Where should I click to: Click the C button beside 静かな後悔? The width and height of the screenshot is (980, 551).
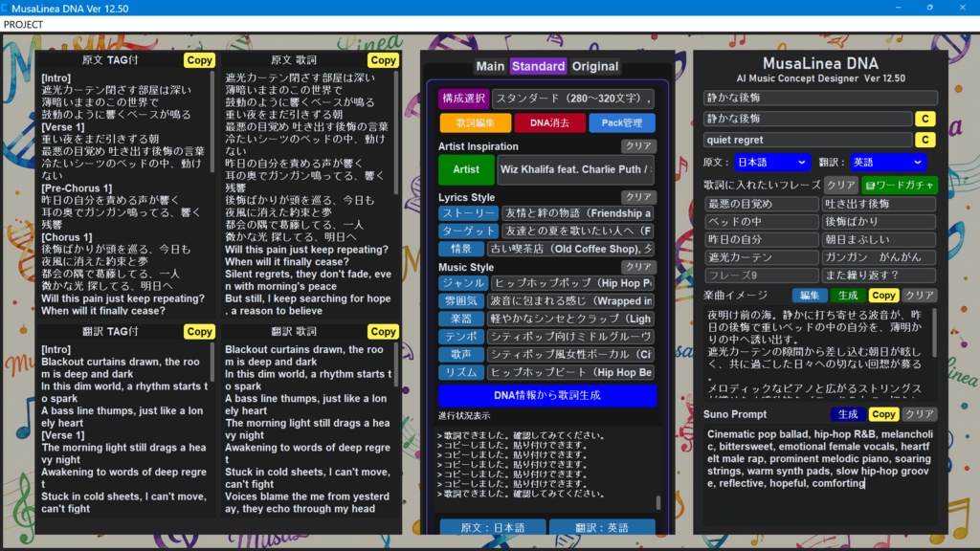point(925,119)
